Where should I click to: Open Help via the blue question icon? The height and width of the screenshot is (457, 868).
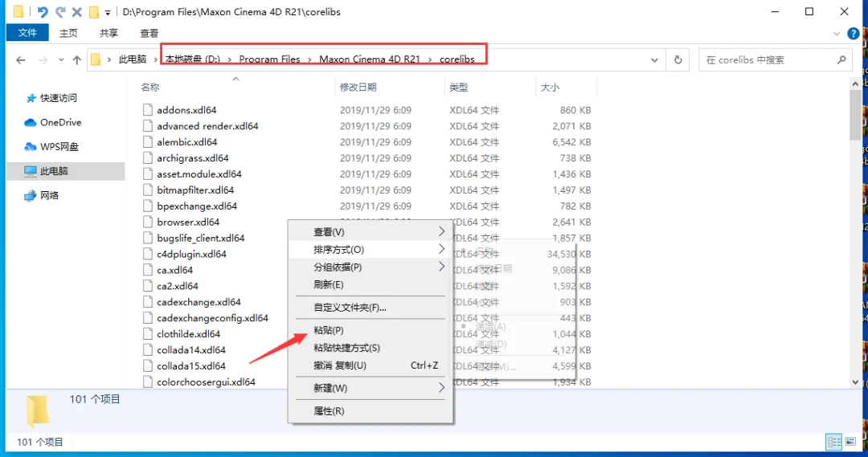853,34
